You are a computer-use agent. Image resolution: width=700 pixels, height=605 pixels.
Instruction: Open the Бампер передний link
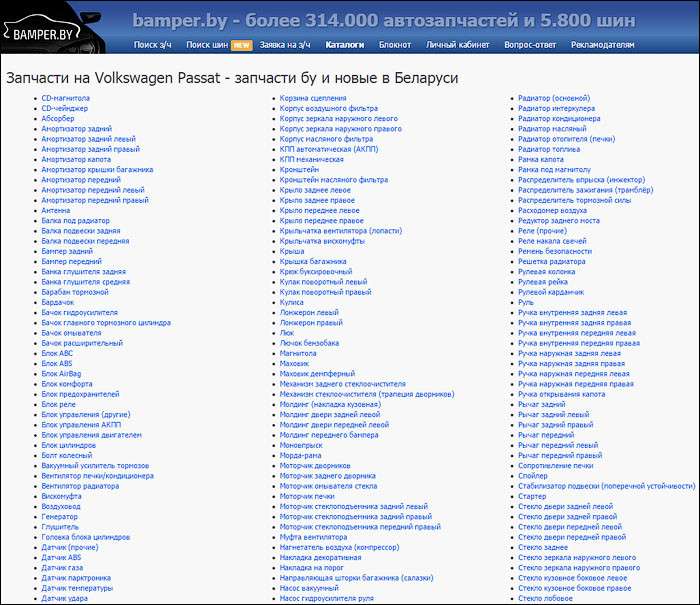71,261
